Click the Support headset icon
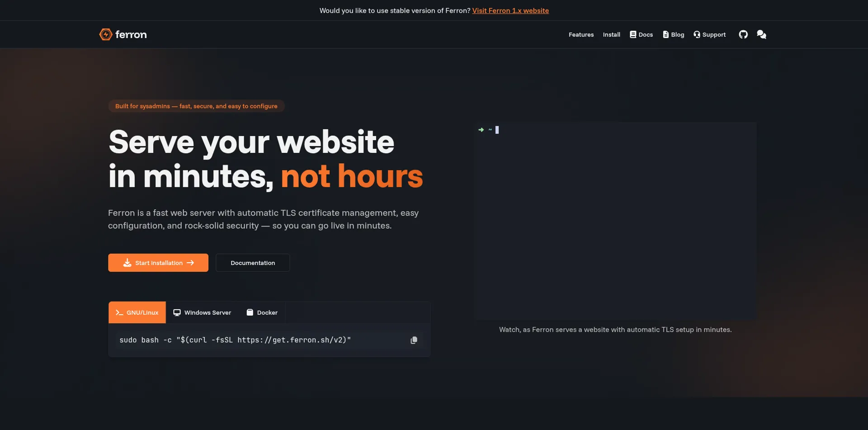 pyautogui.click(x=697, y=34)
